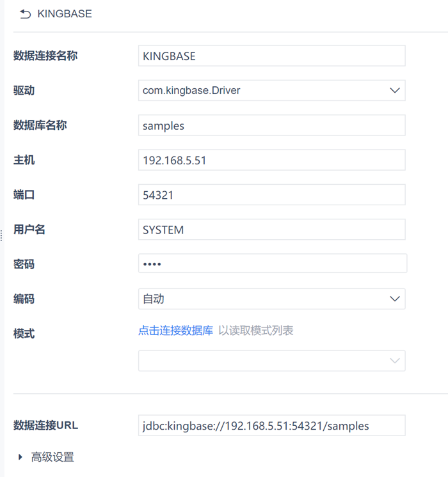The height and width of the screenshot is (477, 448).
Task: Edit the data connection name field KINGBASE
Action: click(271, 56)
